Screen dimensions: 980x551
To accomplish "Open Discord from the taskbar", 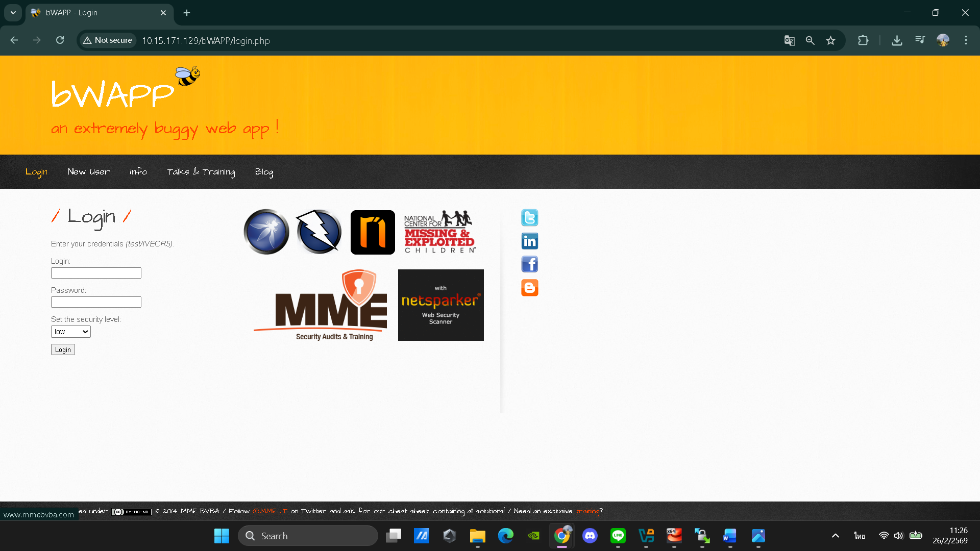I will tap(590, 536).
